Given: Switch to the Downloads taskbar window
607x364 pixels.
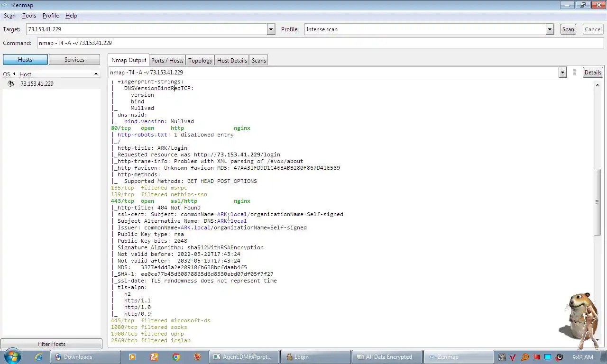Looking at the screenshot, I should click(x=84, y=357).
